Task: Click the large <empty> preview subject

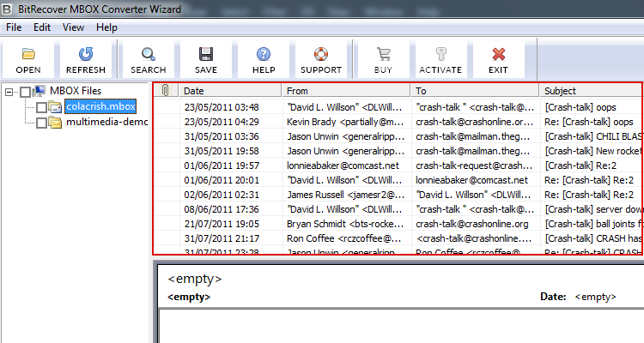Action: pos(195,279)
